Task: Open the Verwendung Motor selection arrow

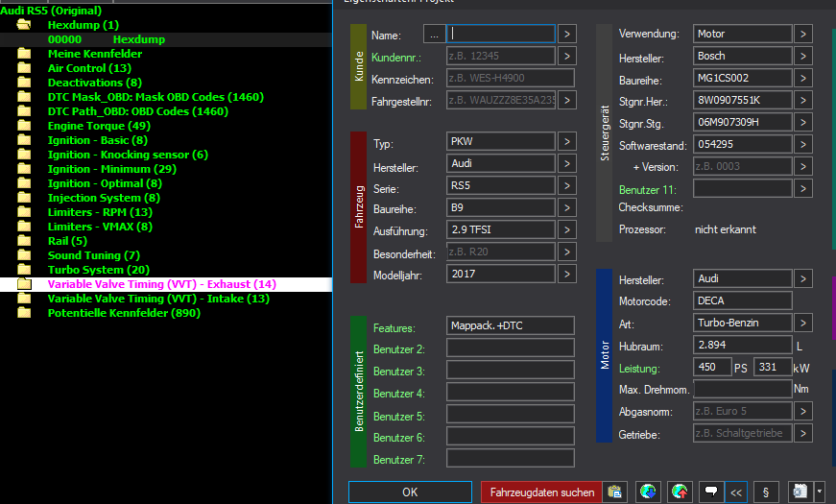Action: pos(803,34)
